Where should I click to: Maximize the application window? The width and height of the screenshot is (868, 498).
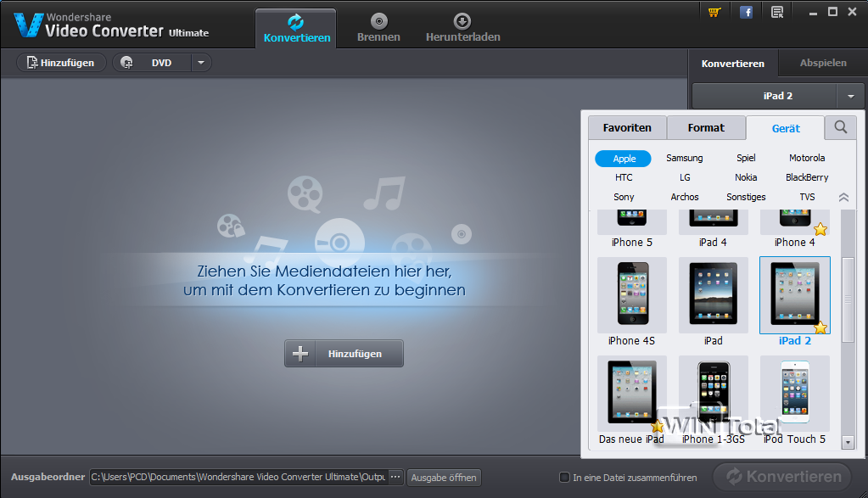832,12
